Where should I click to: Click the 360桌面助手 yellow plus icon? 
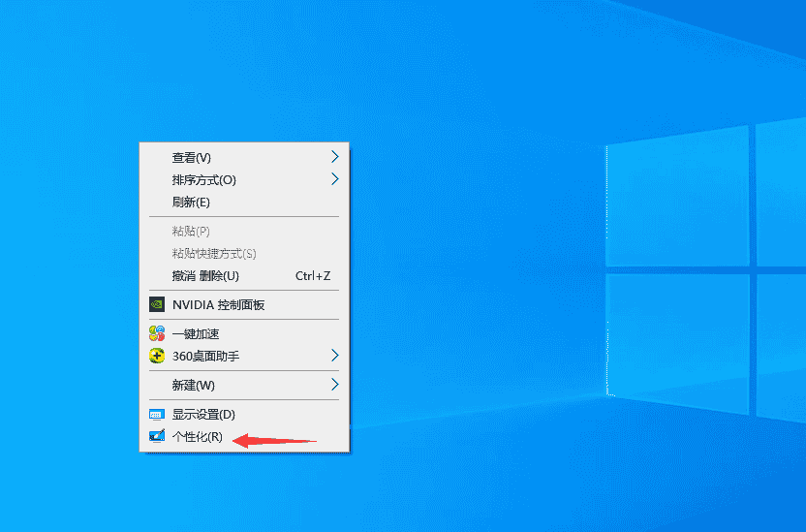[156, 356]
